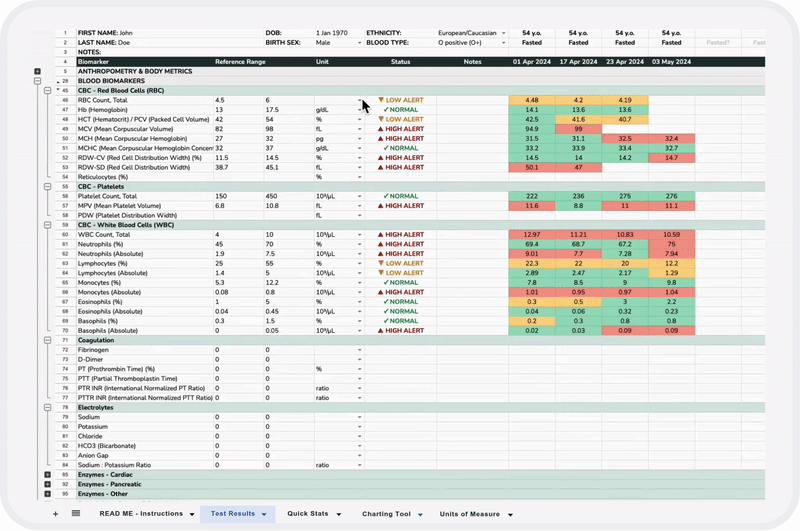Select the DOB value 1 Jan 1970

click(x=332, y=33)
